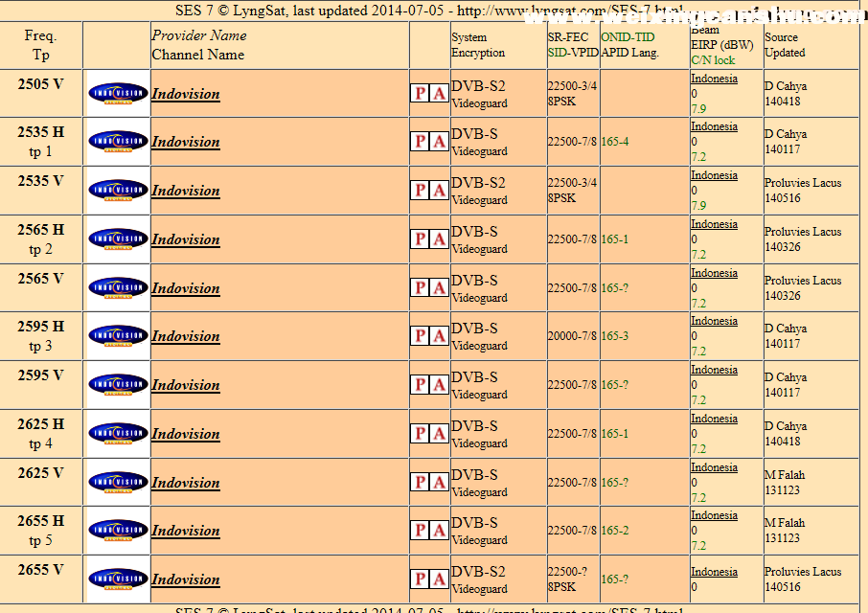Select the 20000-7/8 symbol rate value
The image size is (868, 613).
572,336
